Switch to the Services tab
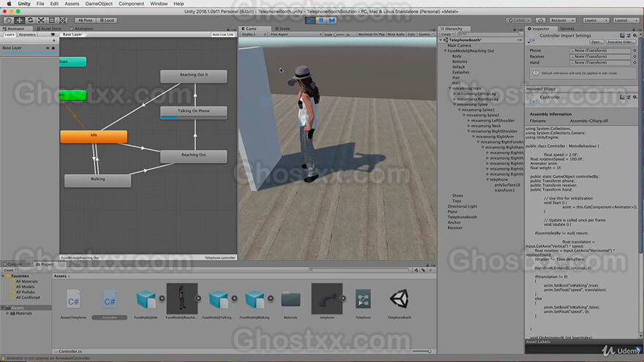Viewport: 644px width, 362px height. (567, 29)
